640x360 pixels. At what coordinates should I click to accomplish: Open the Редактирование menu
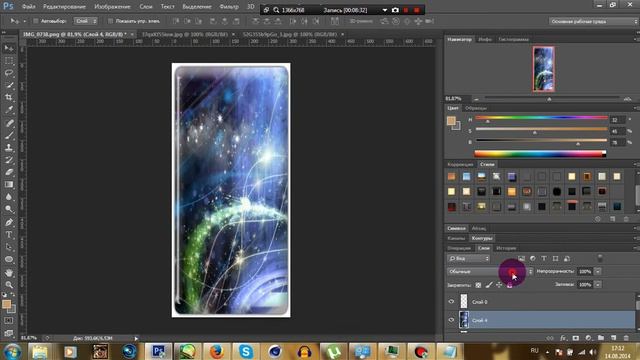tap(64, 7)
